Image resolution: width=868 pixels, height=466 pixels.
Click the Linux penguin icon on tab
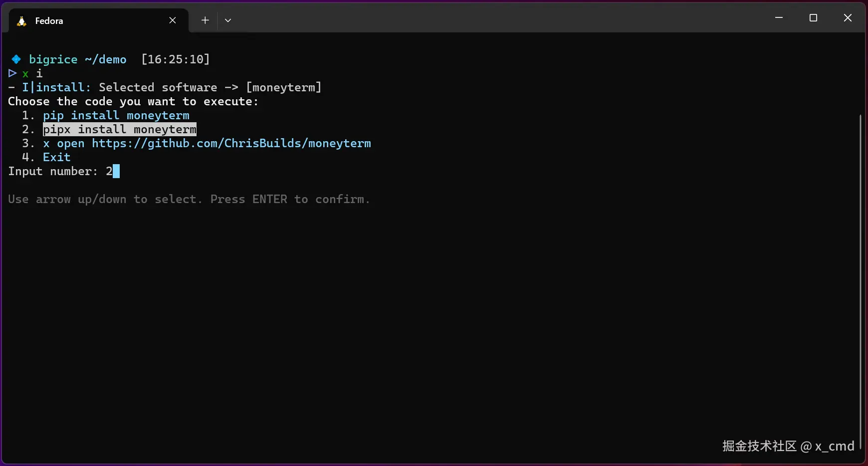click(x=21, y=21)
